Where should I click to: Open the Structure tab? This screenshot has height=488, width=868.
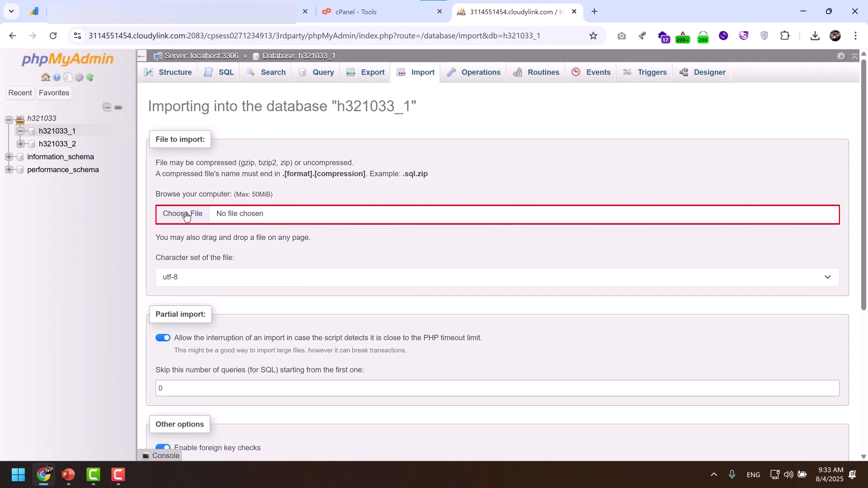[x=168, y=73]
